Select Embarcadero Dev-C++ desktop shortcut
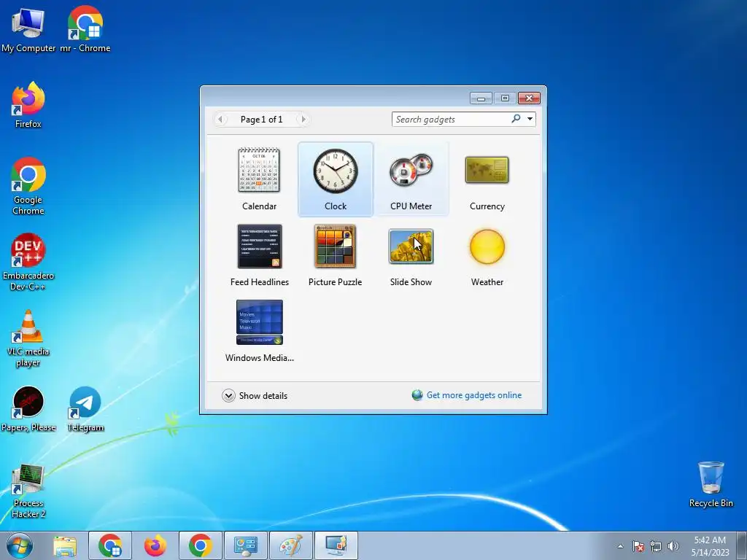Image resolution: width=747 pixels, height=560 pixels. 28,262
